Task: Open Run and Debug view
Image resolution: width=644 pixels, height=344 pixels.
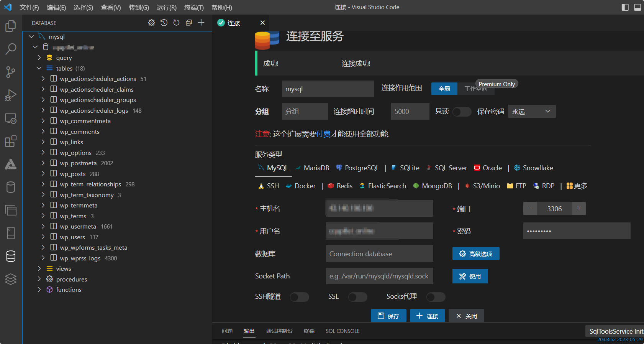Action: (x=11, y=95)
